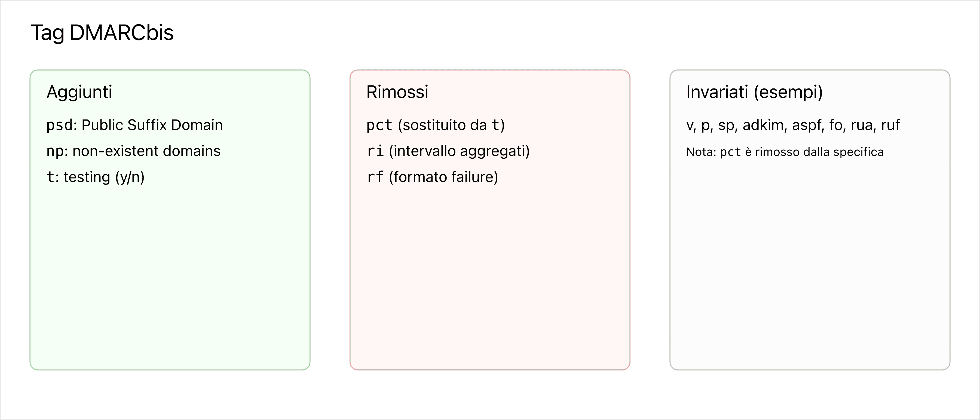Click the 'ri (intervallo aggregati)' entry
The height and width of the screenshot is (420, 980).
pos(448,151)
